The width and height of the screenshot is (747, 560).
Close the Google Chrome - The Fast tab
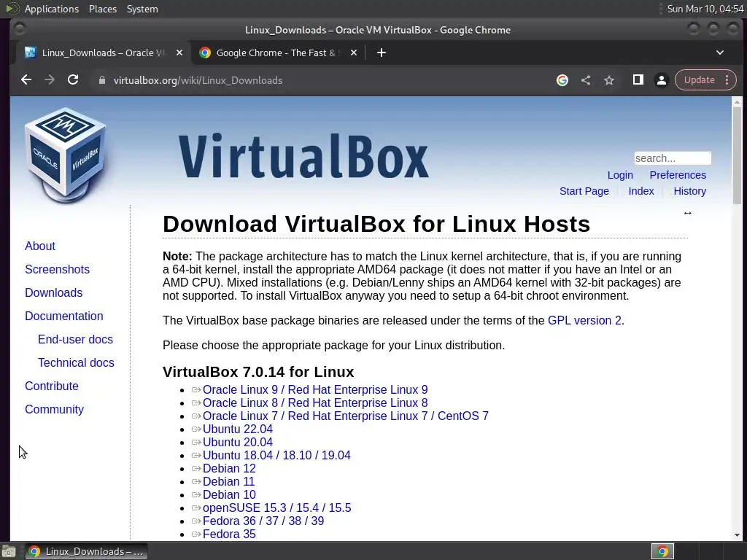tap(354, 52)
